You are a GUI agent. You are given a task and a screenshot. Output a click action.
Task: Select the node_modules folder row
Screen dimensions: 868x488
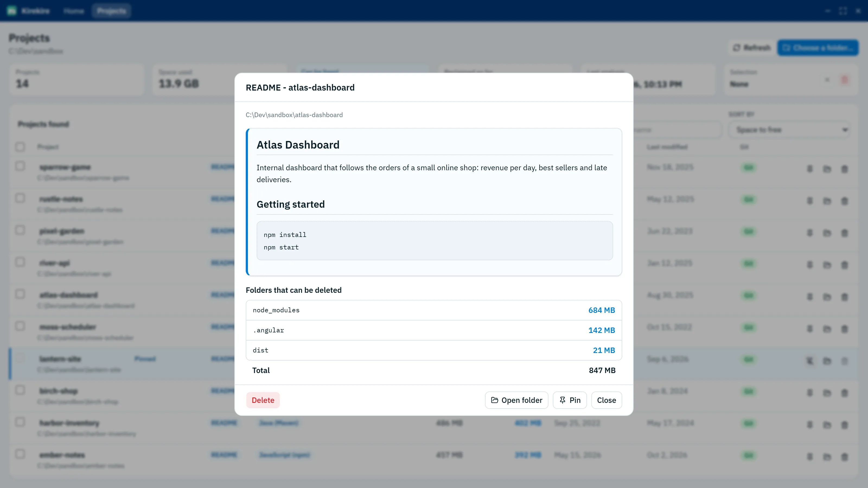434,310
